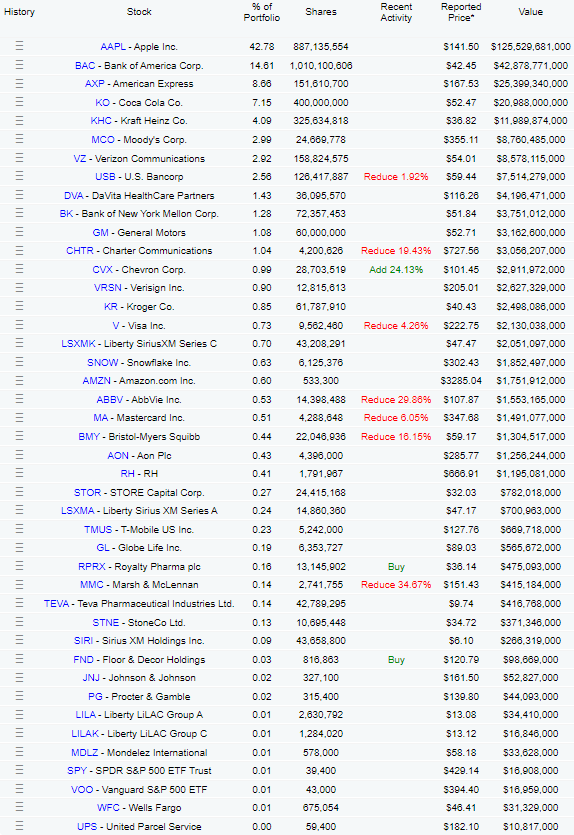Click history icon beside Coca Cola Co.

pyautogui.click(x=20, y=102)
